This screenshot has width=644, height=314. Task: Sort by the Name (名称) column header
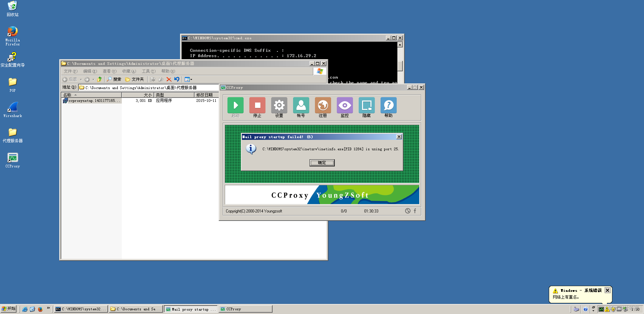(x=91, y=95)
